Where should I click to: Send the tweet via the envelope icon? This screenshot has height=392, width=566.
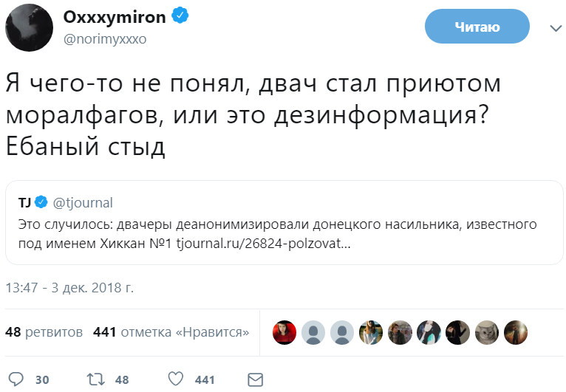click(256, 379)
